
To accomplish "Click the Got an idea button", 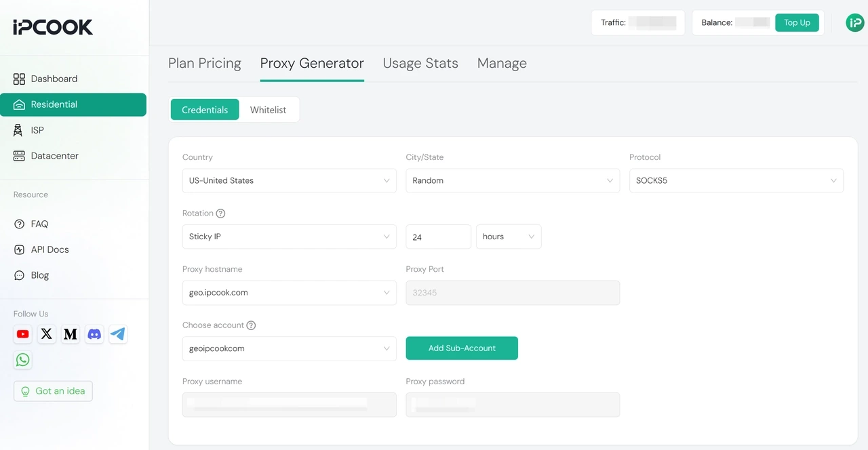I will (53, 391).
